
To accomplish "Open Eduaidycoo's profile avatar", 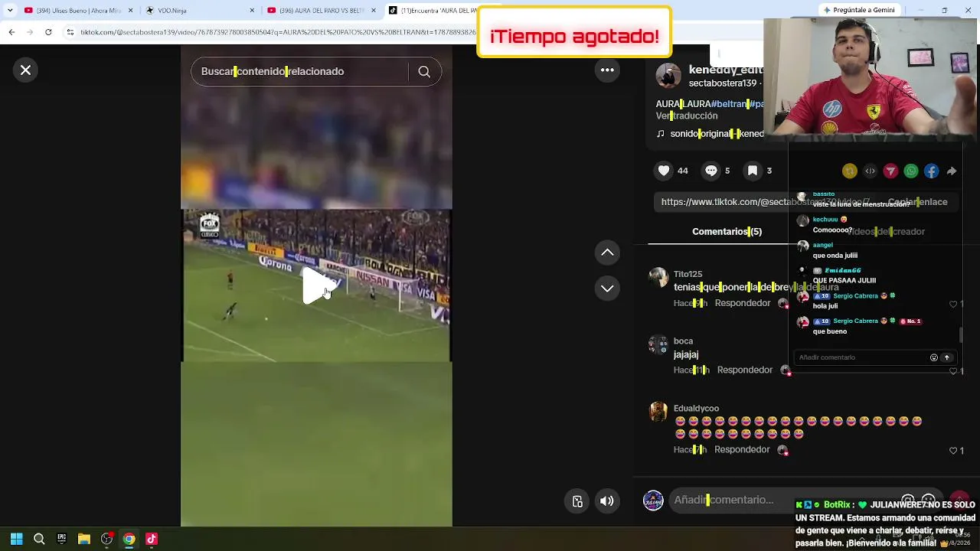I will (x=658, y=412).
